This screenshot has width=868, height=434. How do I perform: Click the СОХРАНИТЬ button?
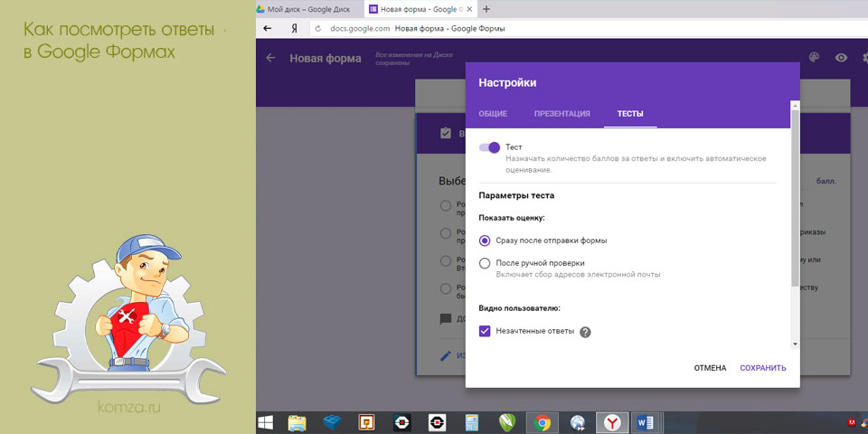click(x=763, y=368)
